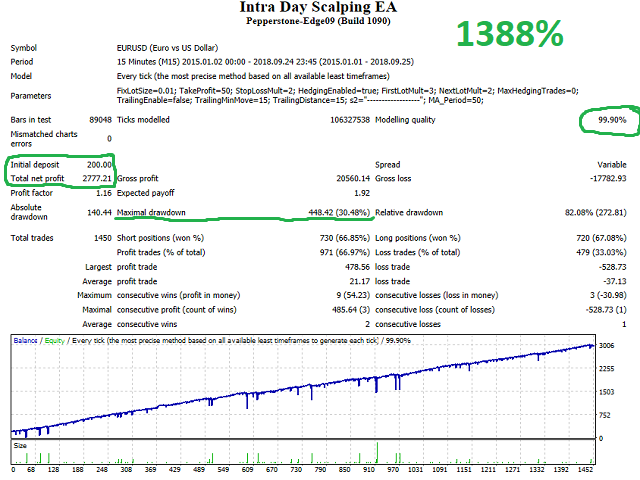This screenshot has width=640, height=480.
Task: Select the Ticks modelled value 106327538
Action: click(x=350, y=120)
